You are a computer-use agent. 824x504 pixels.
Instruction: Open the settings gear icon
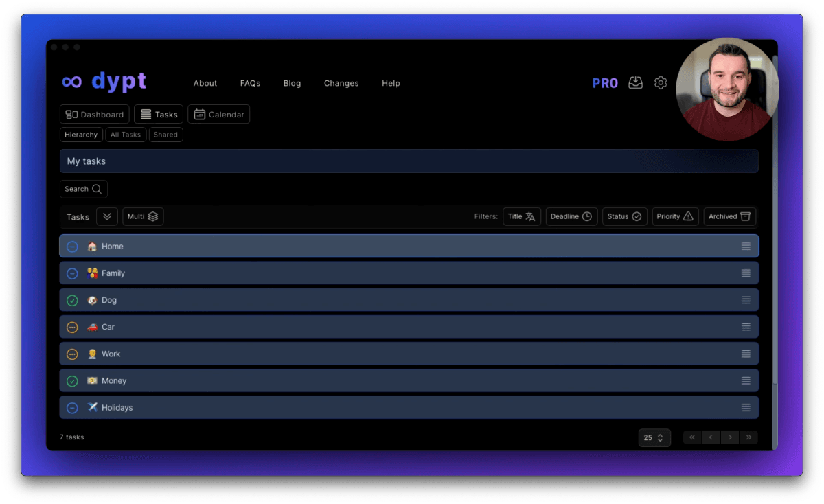point(661,82)
